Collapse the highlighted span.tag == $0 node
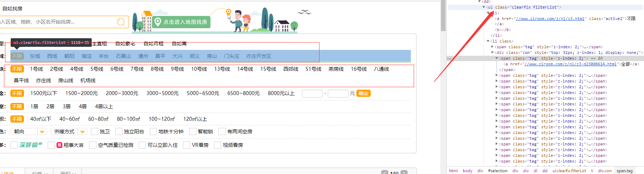The width and height of the screenshot is (644, 174). coord(496,59)
